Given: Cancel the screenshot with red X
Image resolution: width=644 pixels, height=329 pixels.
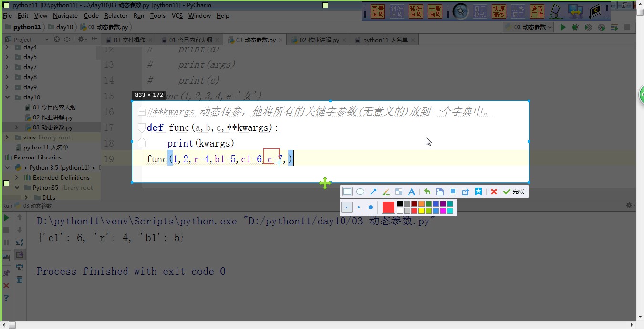Looking at the screenshot, I should click(494, 191).
